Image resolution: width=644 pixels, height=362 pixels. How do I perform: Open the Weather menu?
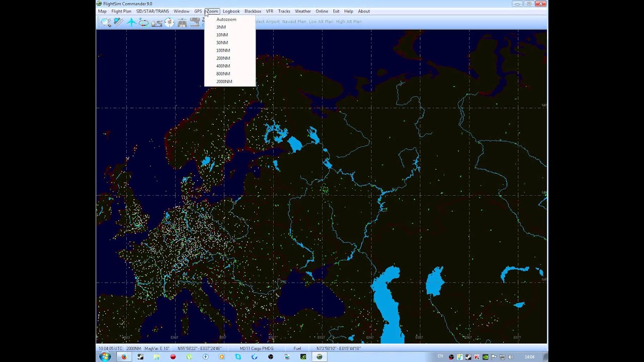[303, 11]
